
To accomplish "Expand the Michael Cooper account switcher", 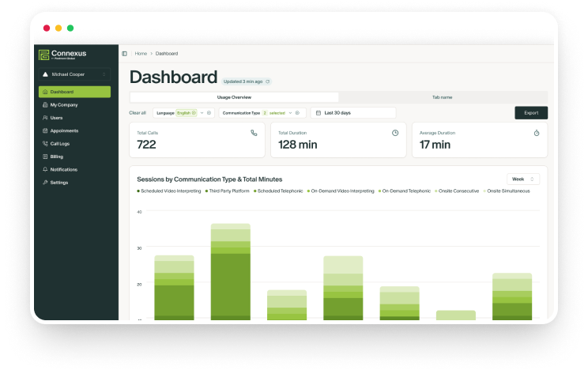I will point(104,75).
